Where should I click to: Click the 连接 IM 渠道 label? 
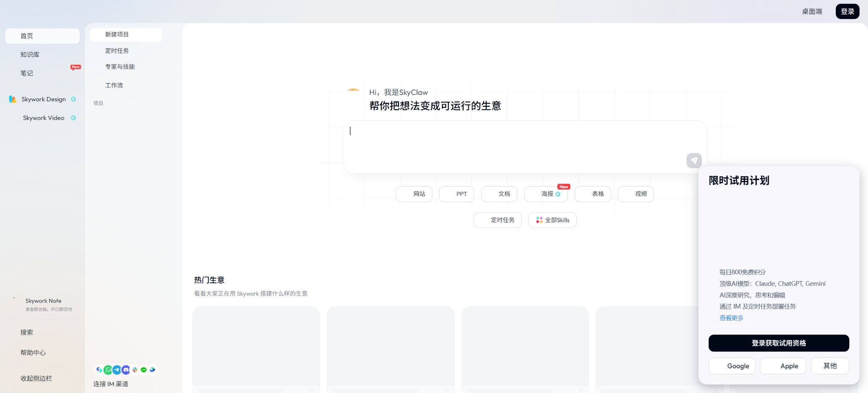click(x=111, y=384)
